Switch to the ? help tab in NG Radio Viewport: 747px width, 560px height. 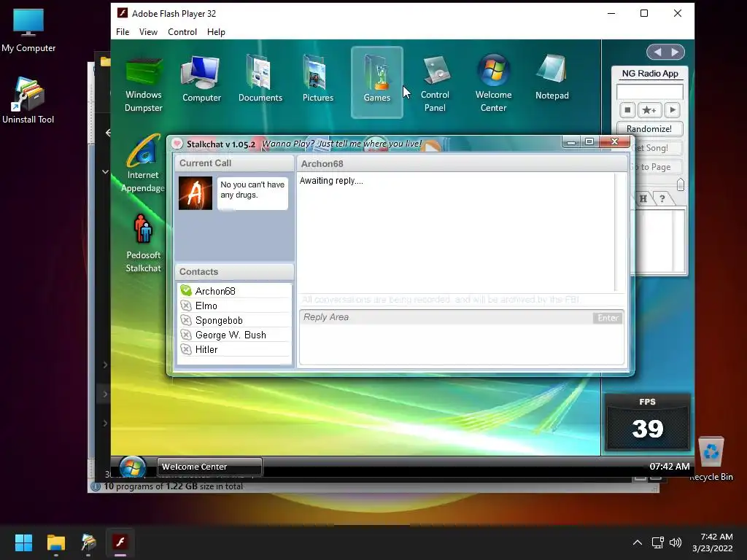662,198
